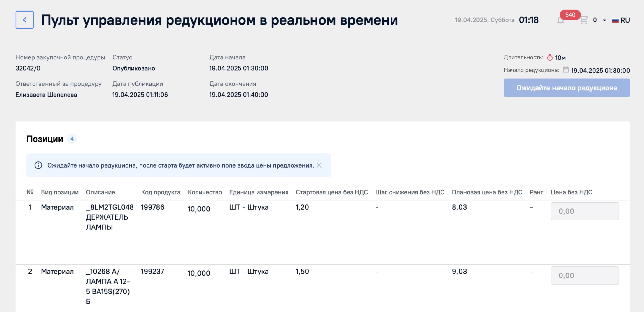Click publication date 19.04.2025 01:11:06
The height and width of the screenshot is (312, 644).
click(x=140, y=95)
